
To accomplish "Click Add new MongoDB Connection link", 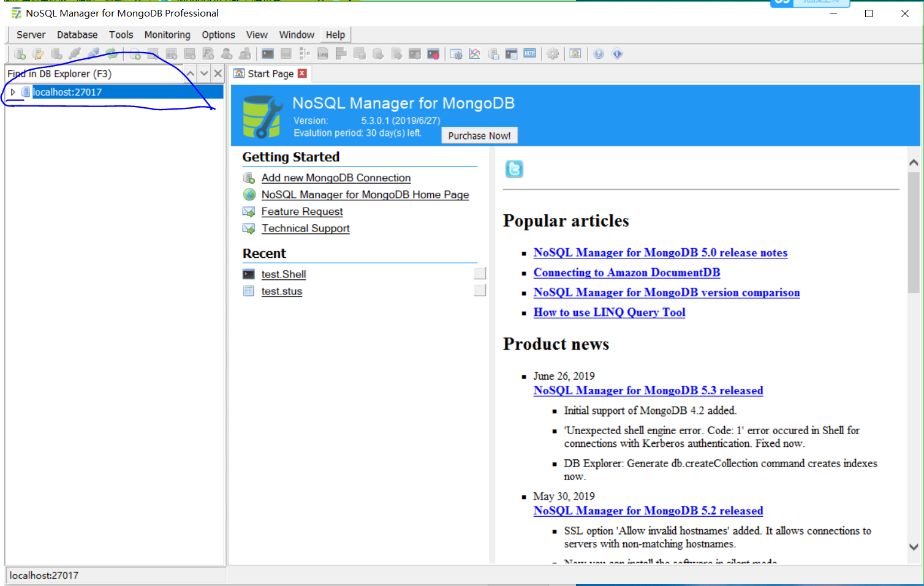I will pos(336,178).
